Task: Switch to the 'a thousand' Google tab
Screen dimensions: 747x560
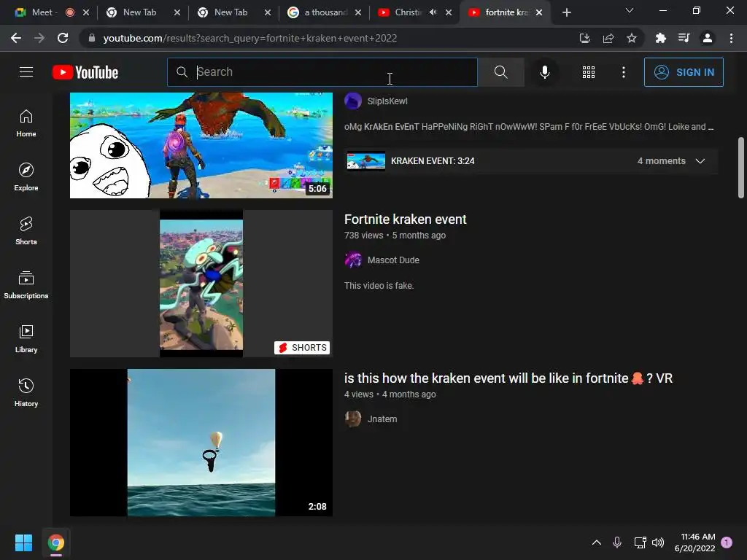Action: tap(325, 12)
